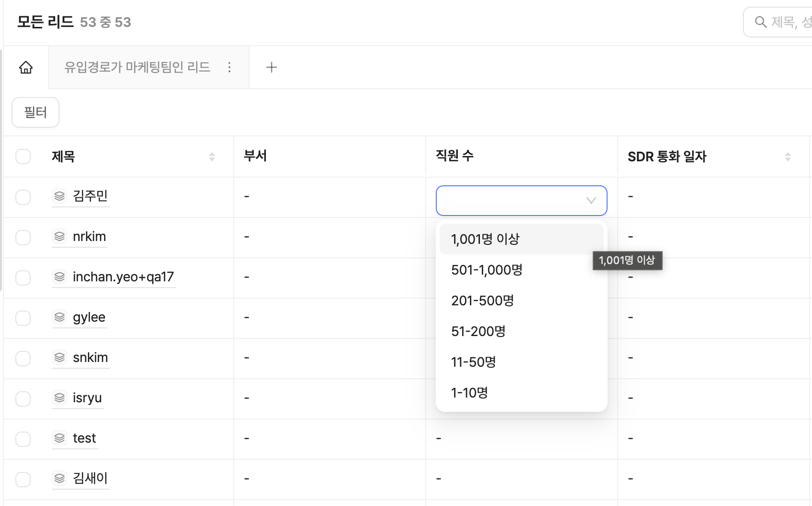The width and height of the screenshot is (812, 506).
Task: Click 부서 cell in gylee row
Action: click(330, 318)
